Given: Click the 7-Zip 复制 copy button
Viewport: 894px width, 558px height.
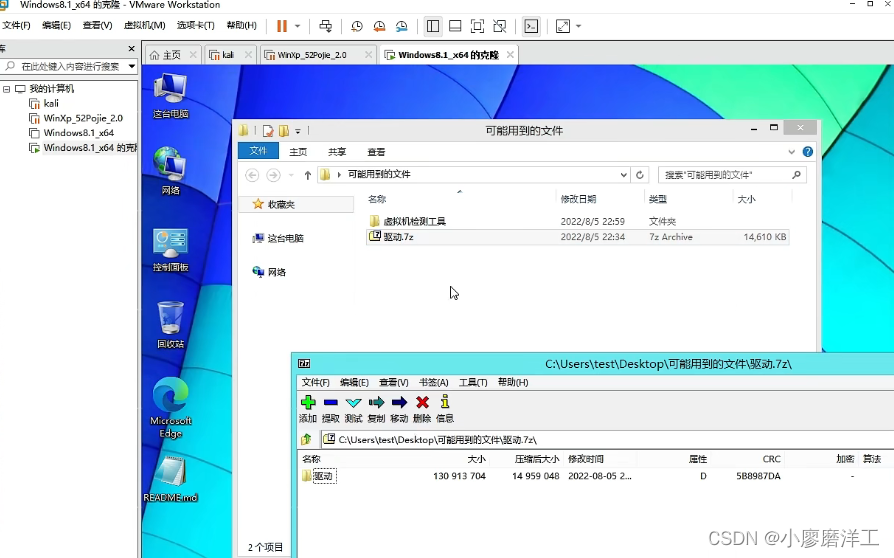Looking at the screenshot, I should [x=376, y=409].
